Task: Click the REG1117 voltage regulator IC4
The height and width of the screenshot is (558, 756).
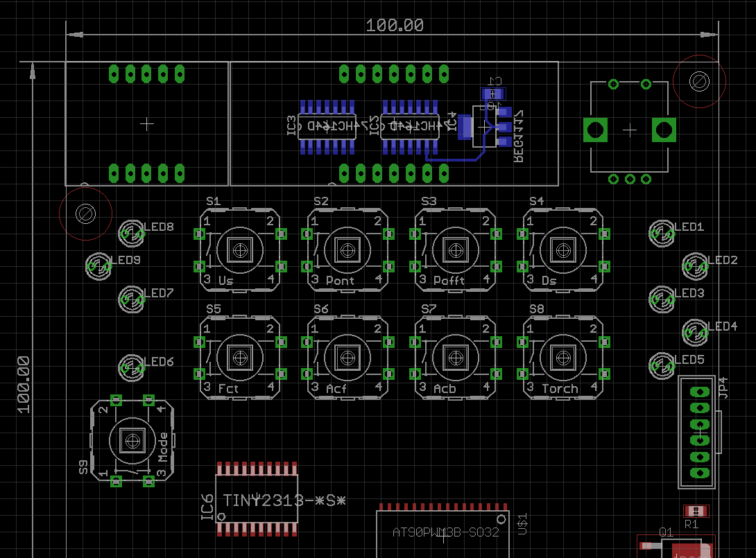Action: click(484, 127)
